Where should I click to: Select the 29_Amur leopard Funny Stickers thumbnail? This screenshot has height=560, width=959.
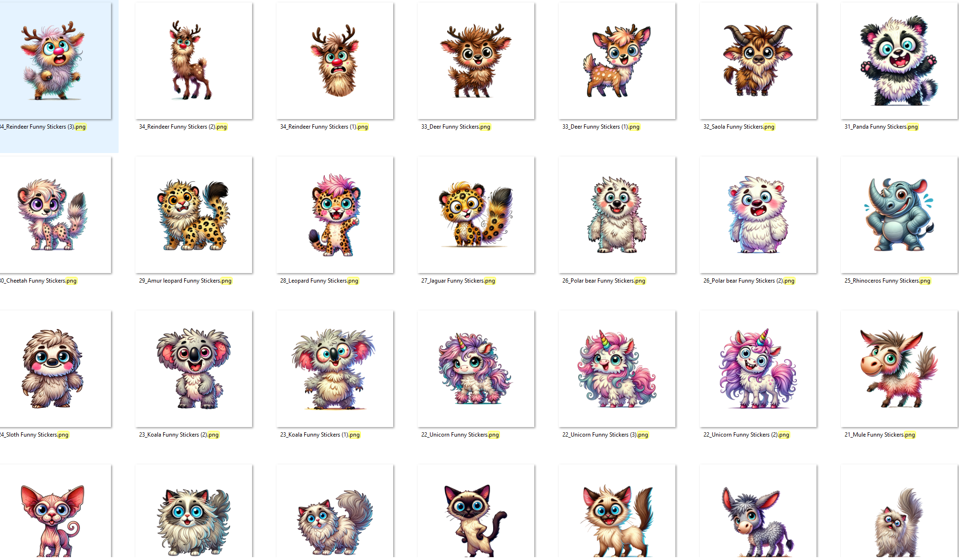pos(194,215)
